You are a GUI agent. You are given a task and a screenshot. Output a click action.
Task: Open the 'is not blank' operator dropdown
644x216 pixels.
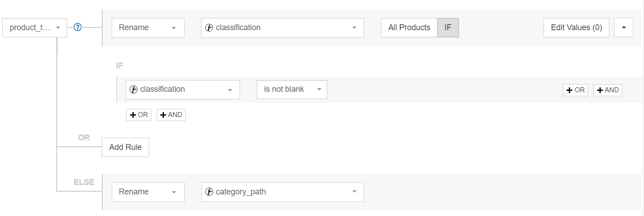click(292, 90)
